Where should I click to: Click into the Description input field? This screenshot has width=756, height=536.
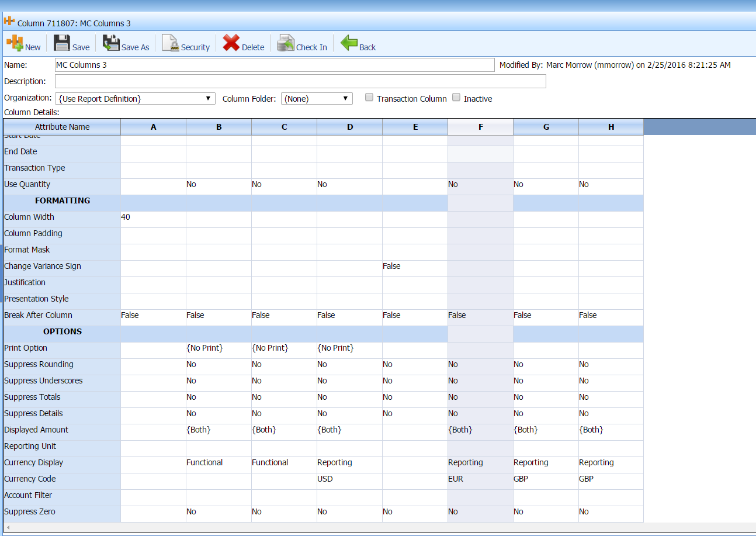300,81
